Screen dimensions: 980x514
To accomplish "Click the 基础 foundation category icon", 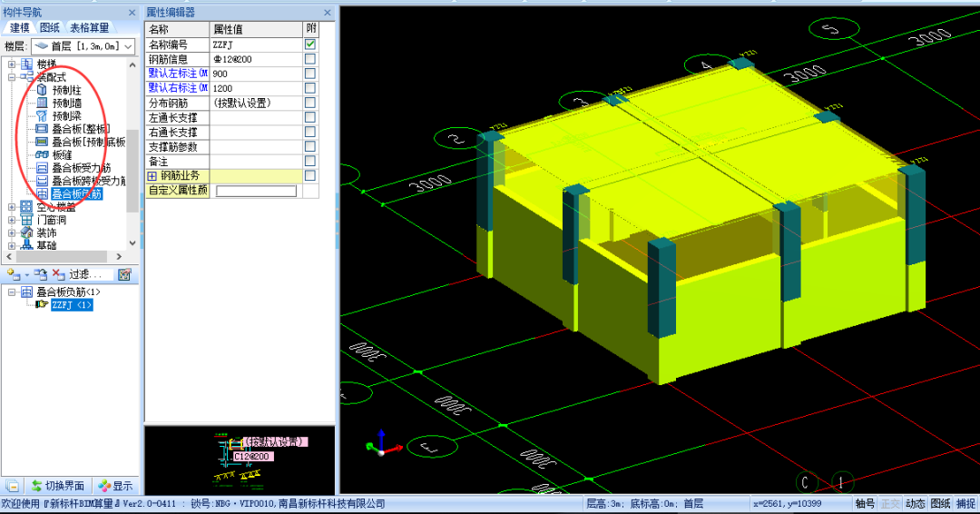I will pyautogui.click(x=27, y=245).
